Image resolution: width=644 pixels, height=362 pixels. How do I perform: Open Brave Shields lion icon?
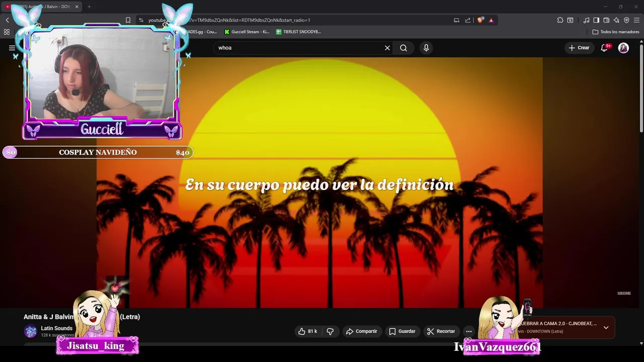click(x=480, y=20)
